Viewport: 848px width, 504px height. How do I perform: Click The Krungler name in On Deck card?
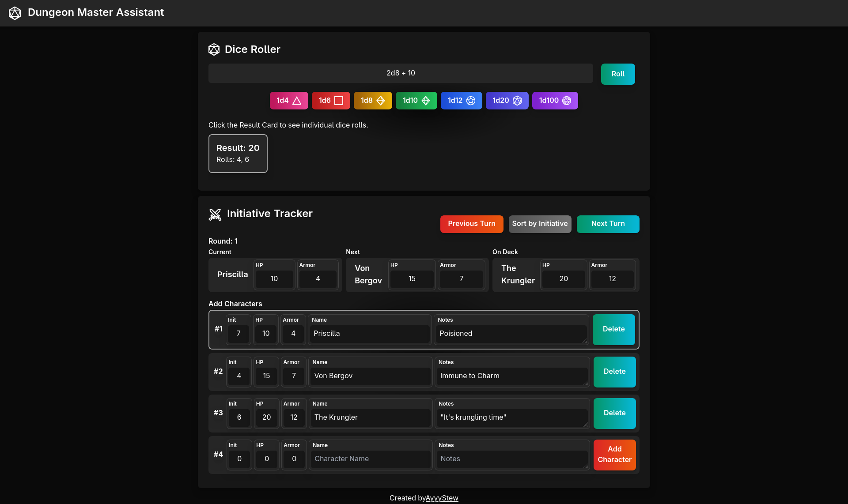tap(518, 275)
